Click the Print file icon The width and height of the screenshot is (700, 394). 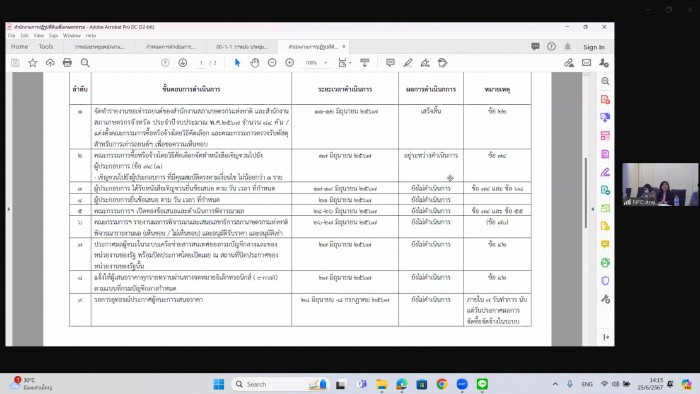(67, 63)
